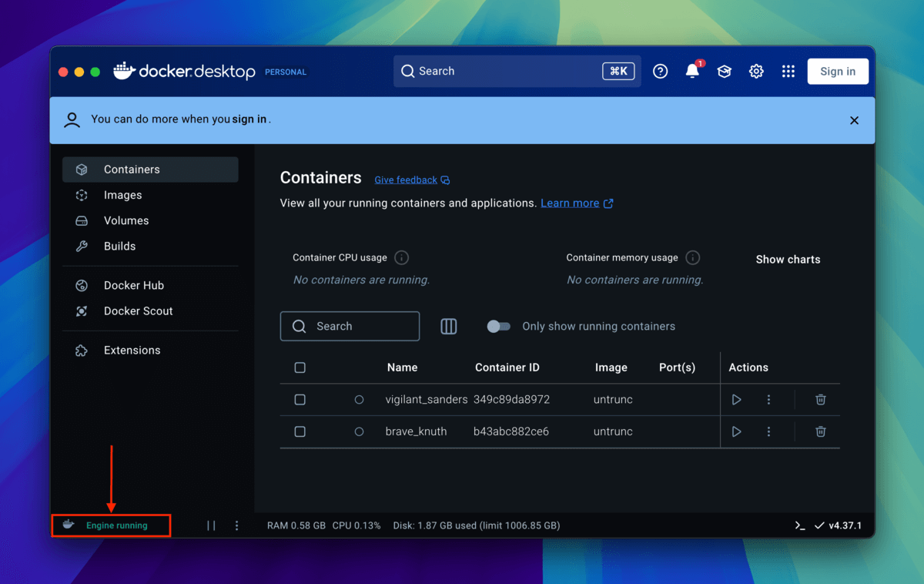Screen dimensions: 924x584
Task: Open the help question mark icon
Action: (660, 71)
